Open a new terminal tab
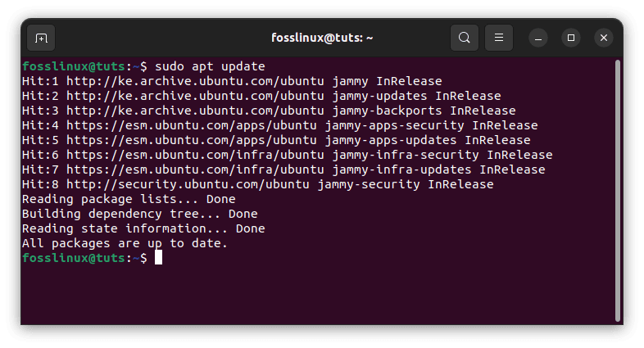This screenshot has height=348, width=644. coord(41,38)
